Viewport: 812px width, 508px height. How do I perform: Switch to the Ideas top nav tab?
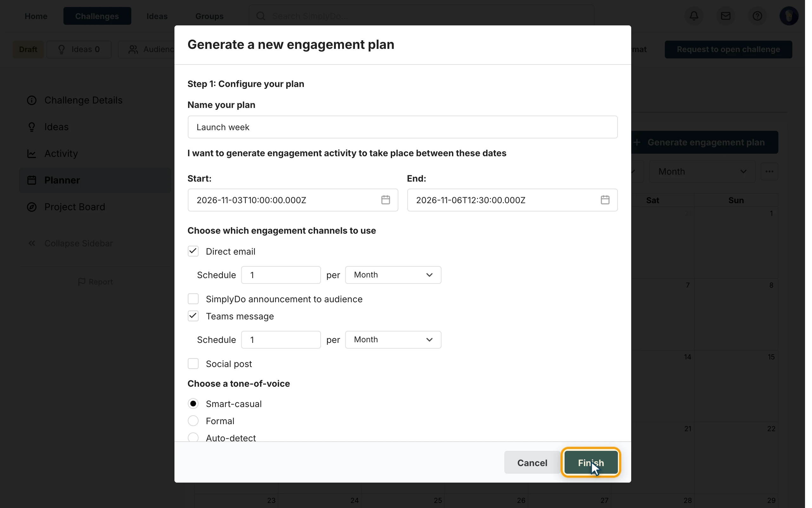tap(157, 16)
